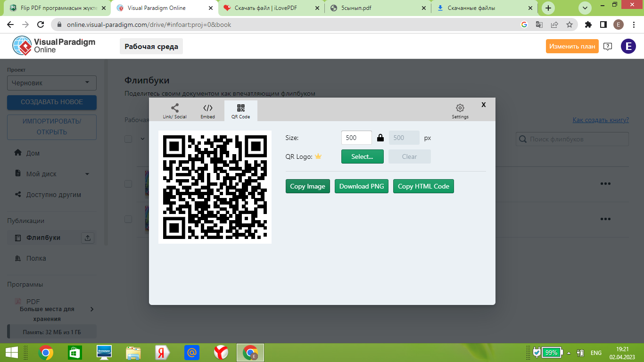The height and width of the screenshot is (362, 644).
Task: Open Дом in the sidebar
Action: (x=33, y=153)
